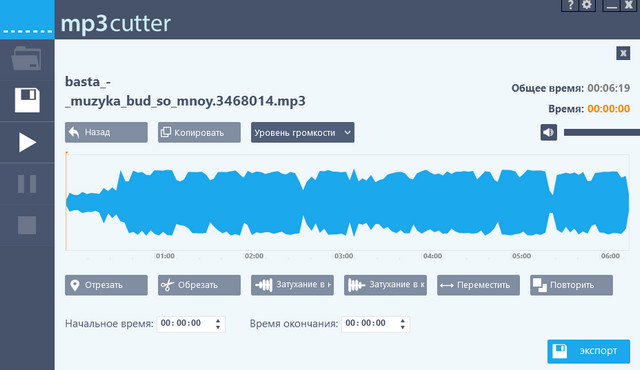Image resolution: width=640 pixels, height=370 pixels.
Task: Click the orange current time 00:00:00
Action: pos(609,109)
